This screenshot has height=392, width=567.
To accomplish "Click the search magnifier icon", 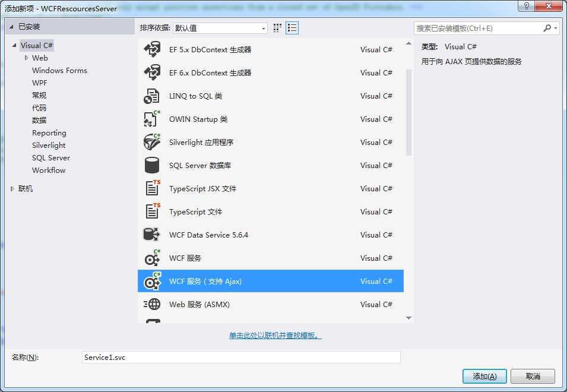I will (x=547, y=28).
